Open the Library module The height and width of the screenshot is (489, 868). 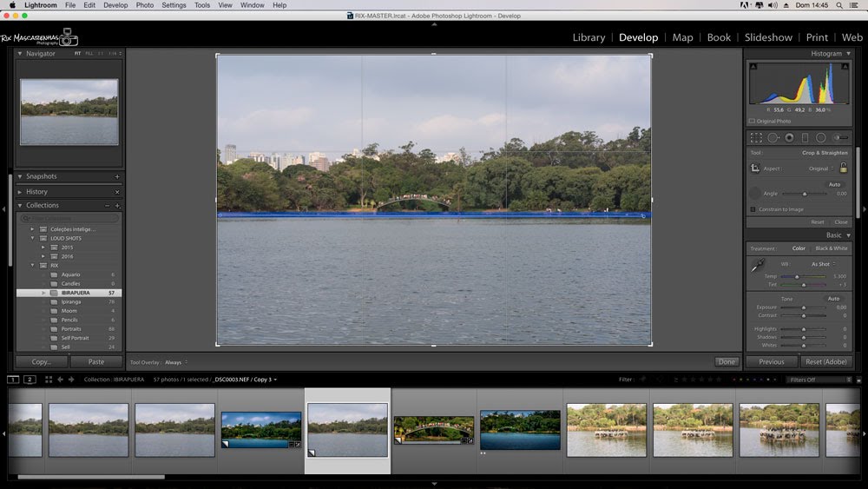click(x=589, y=37)
